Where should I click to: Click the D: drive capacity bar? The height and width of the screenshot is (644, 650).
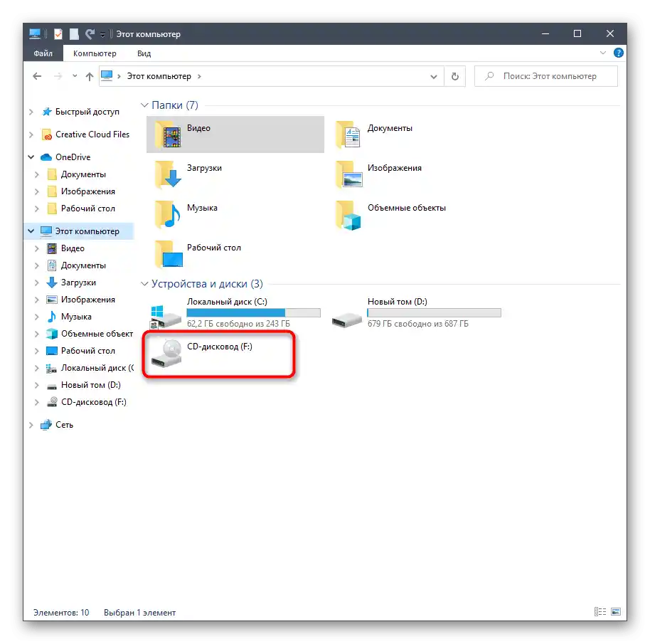(434, 312)
